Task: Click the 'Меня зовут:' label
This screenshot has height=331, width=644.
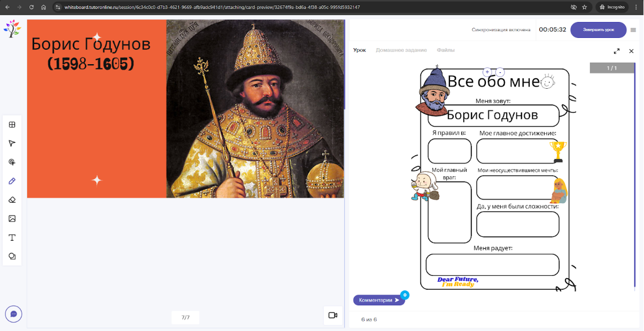Action: click(x=493, y=101)
